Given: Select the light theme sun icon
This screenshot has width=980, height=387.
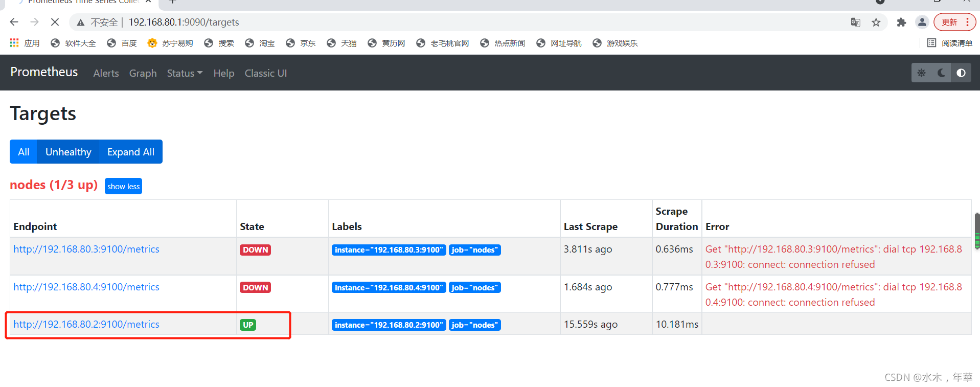Looking at the screenshot, I should point(921,73).
